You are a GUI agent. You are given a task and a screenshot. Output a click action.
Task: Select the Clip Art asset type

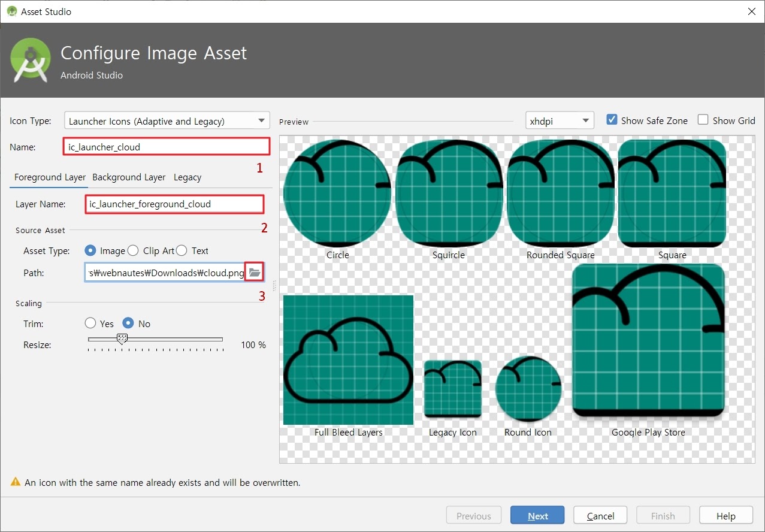point(133,250)
